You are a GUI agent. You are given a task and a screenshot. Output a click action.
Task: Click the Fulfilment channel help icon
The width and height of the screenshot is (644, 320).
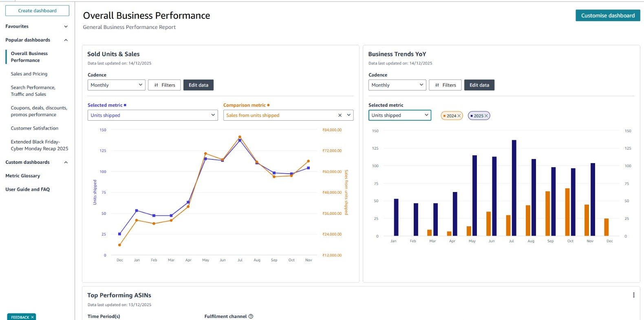tap(251, 316)
